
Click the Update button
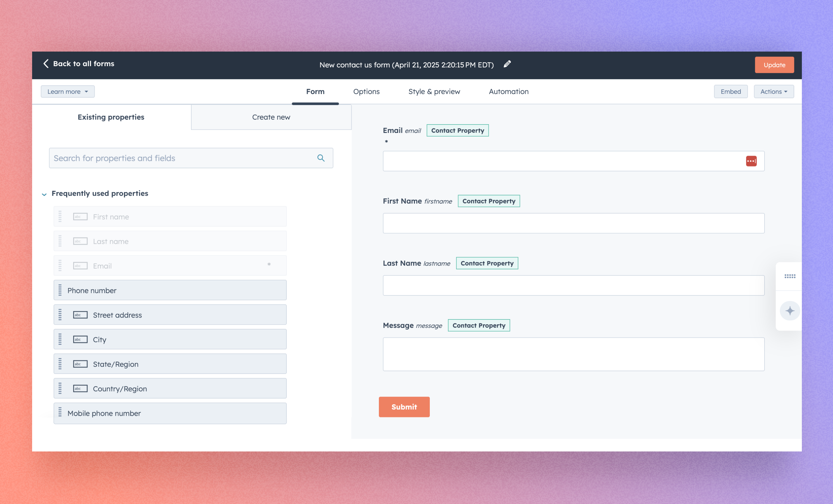[774, 65]
